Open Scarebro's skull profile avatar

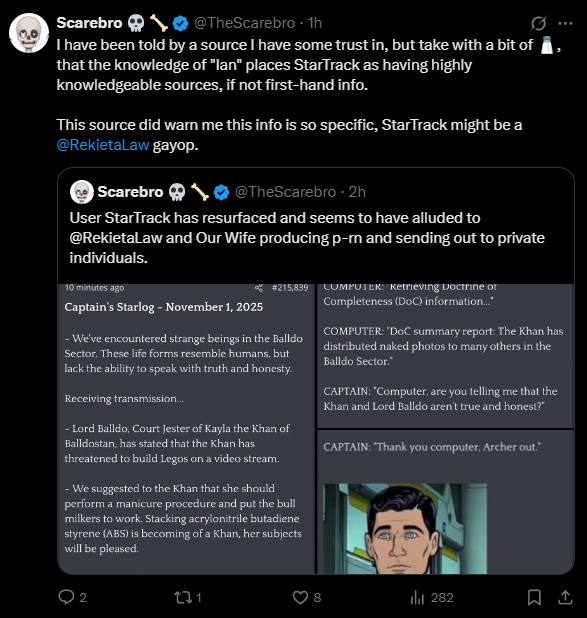tap(29, 33)
